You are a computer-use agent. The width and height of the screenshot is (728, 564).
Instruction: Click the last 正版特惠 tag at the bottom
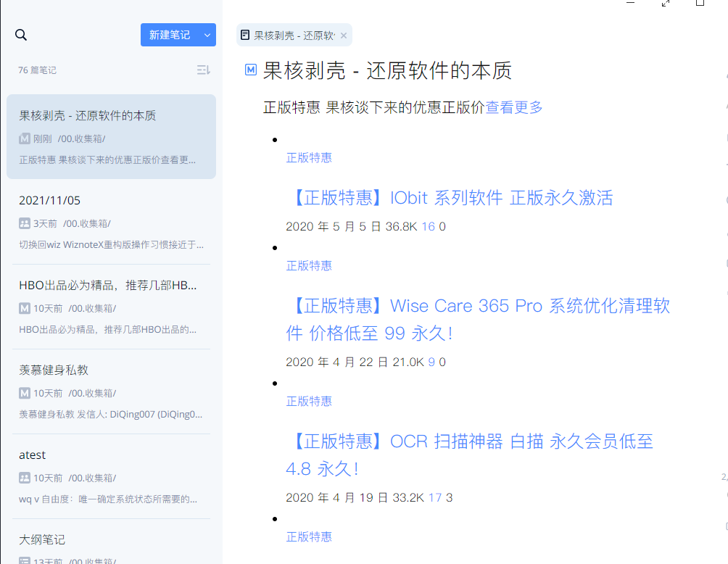(x=309, y=536)
